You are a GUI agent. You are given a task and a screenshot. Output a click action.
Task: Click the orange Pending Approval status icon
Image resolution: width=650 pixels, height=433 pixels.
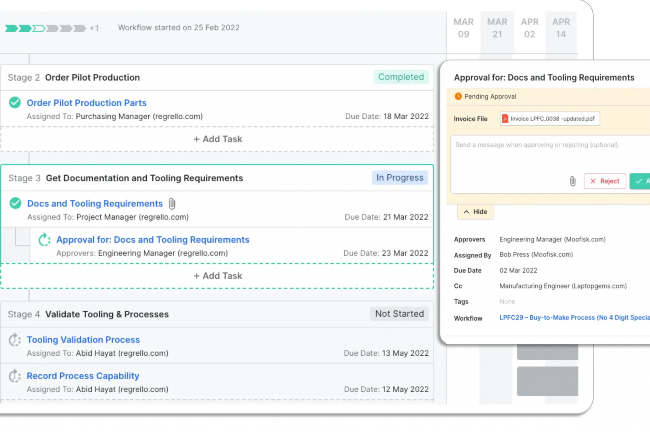(458, 96)
